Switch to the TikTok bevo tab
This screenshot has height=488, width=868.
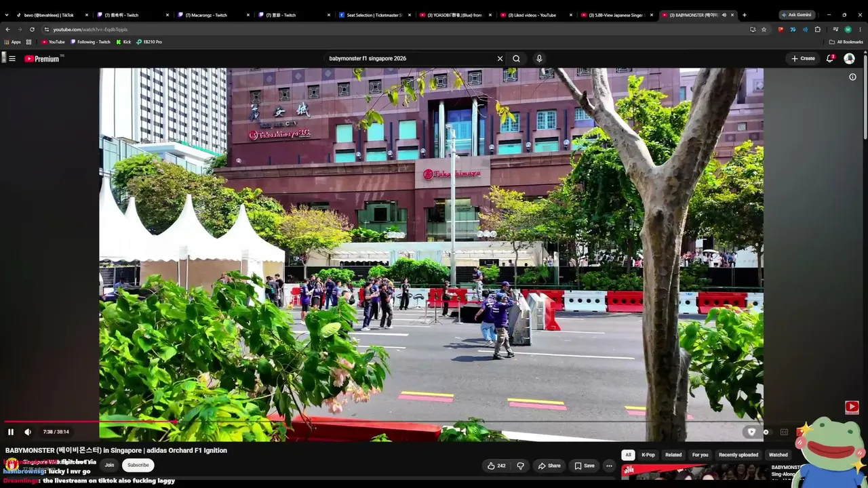pos(52,15)
